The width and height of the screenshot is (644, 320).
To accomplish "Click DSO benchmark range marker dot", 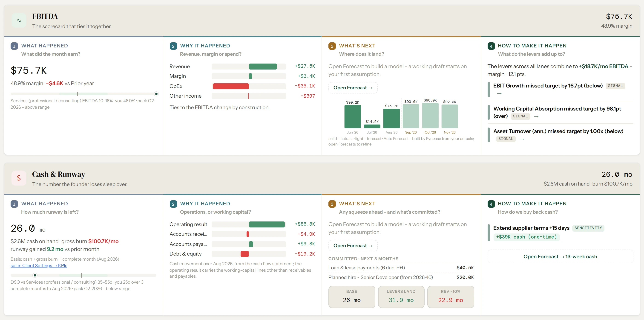I will (x=35, y=275).
